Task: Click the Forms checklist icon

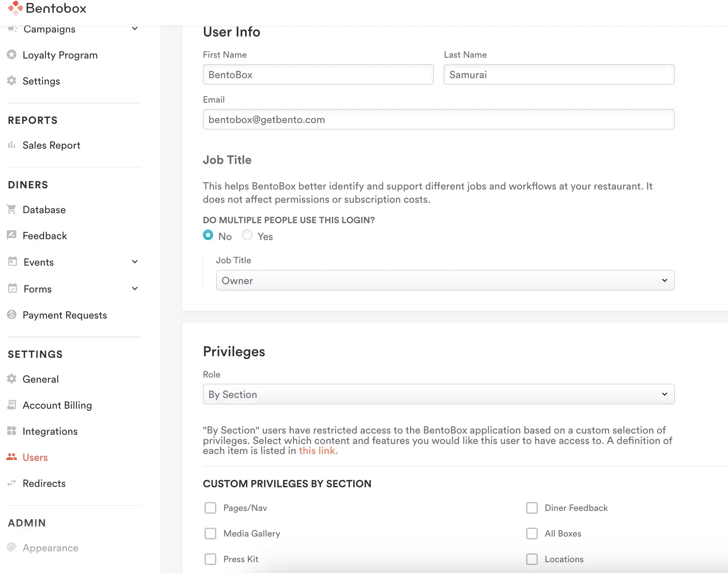Action: [x=12, y=289]
